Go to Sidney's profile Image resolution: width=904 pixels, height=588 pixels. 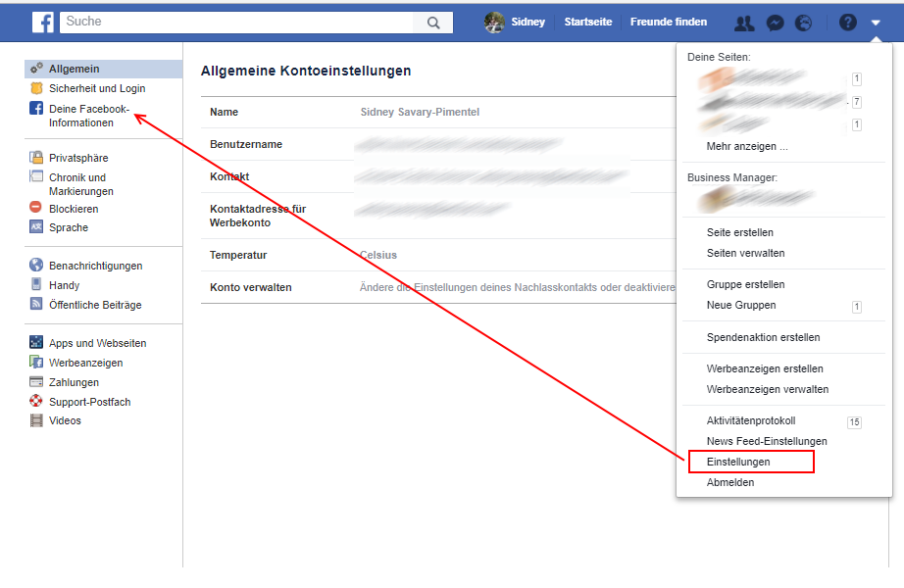coord(527,22)
